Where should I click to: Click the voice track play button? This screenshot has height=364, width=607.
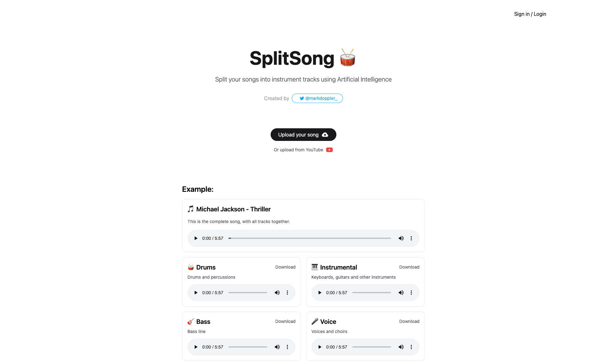click(x=320, y=347)
